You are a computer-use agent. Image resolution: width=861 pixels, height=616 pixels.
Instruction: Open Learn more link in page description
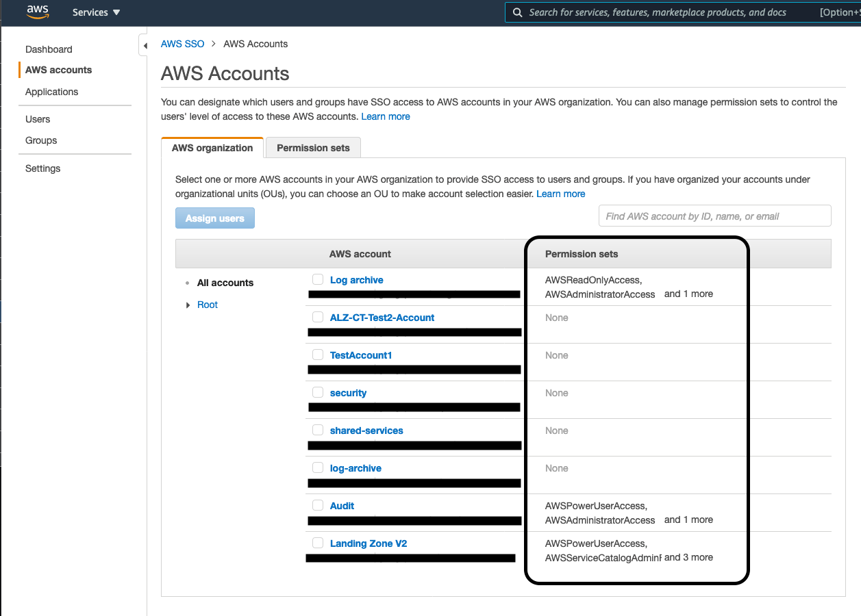tap(386, 116)
